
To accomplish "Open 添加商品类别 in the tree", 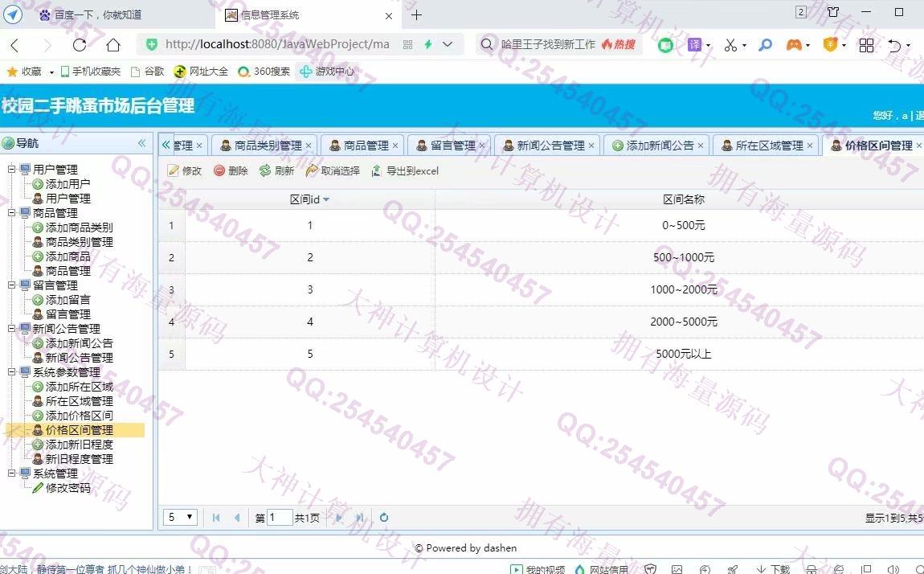I will 79,228.
